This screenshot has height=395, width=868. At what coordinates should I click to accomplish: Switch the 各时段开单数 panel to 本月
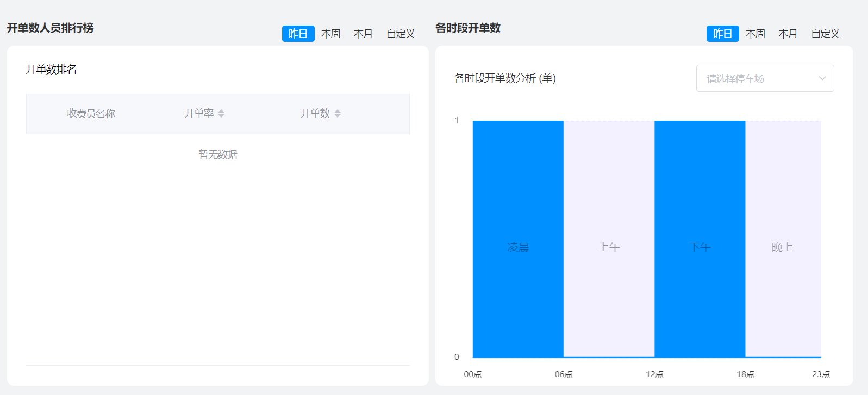pos(788,34)
